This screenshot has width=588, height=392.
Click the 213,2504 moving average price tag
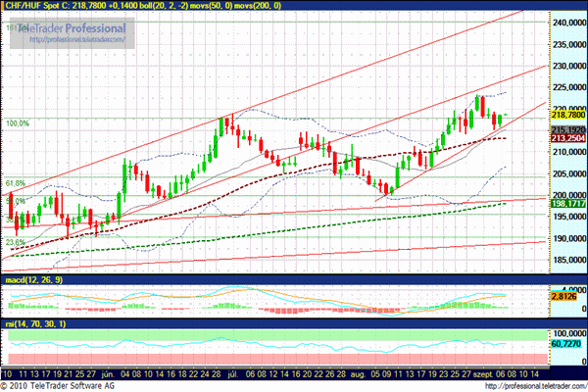coord(563,139)
